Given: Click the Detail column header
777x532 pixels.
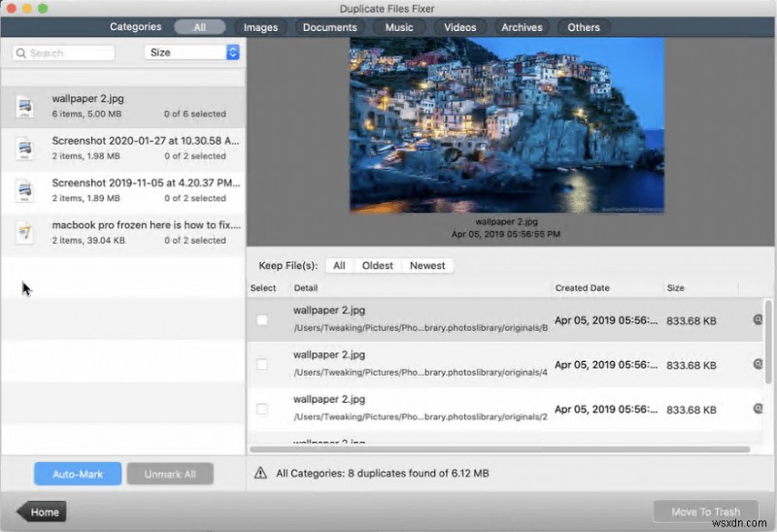Looking at the screenshot, I should pos(306,287).
